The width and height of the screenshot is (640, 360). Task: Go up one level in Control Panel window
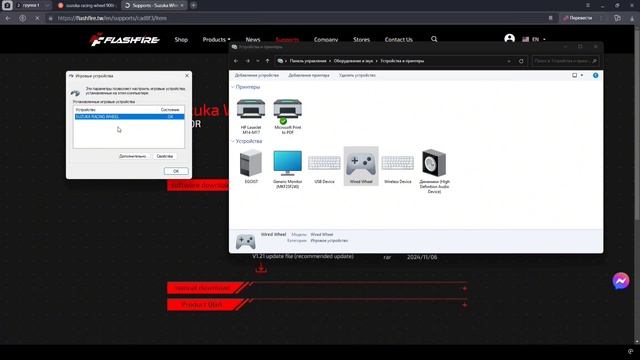click(267, 61)
